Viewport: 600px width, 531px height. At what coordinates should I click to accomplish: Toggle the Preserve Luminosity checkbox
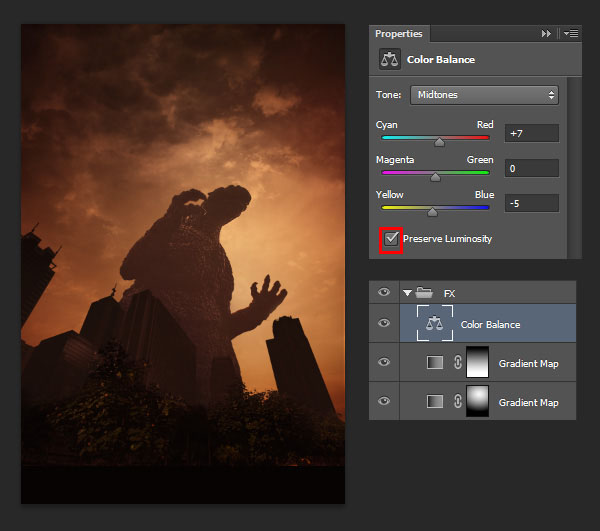coord(391,239)
